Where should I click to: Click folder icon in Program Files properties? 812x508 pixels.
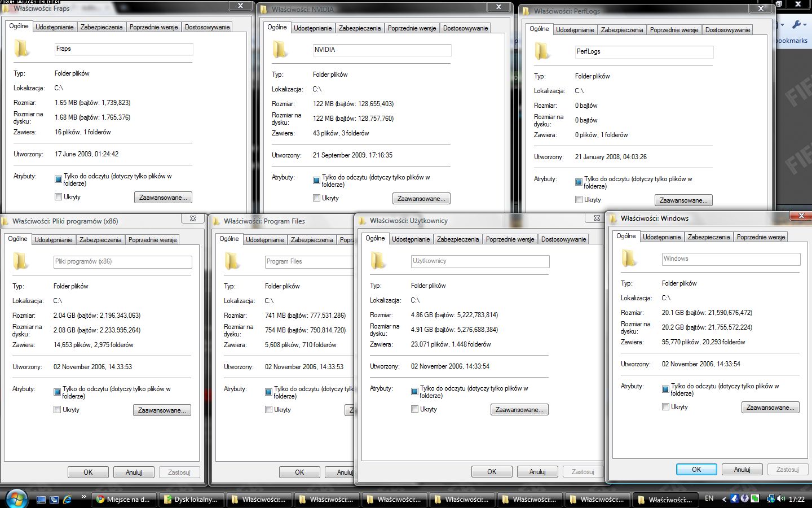(232, 261)
